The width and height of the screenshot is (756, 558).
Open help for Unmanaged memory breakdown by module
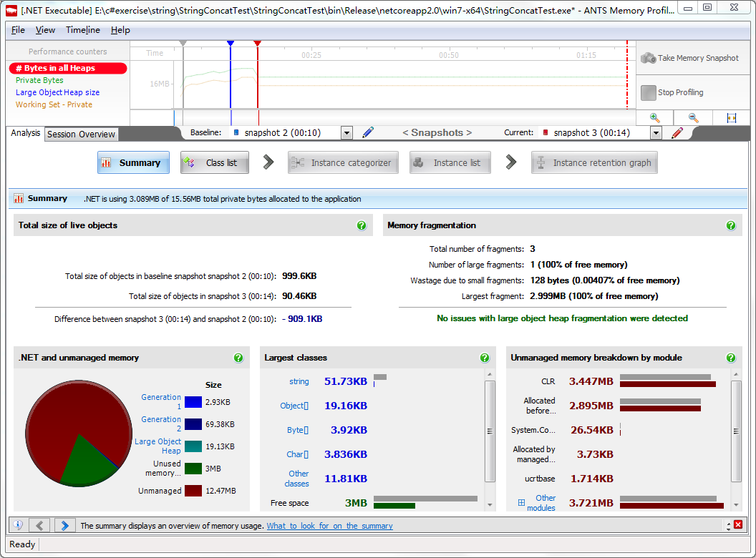(x=730, y=358)
